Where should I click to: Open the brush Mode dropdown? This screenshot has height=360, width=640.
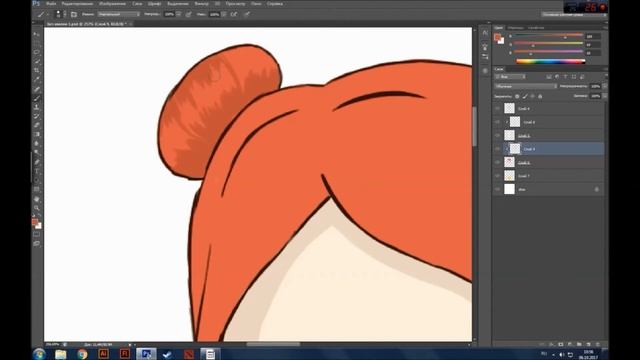coord(119,14)
